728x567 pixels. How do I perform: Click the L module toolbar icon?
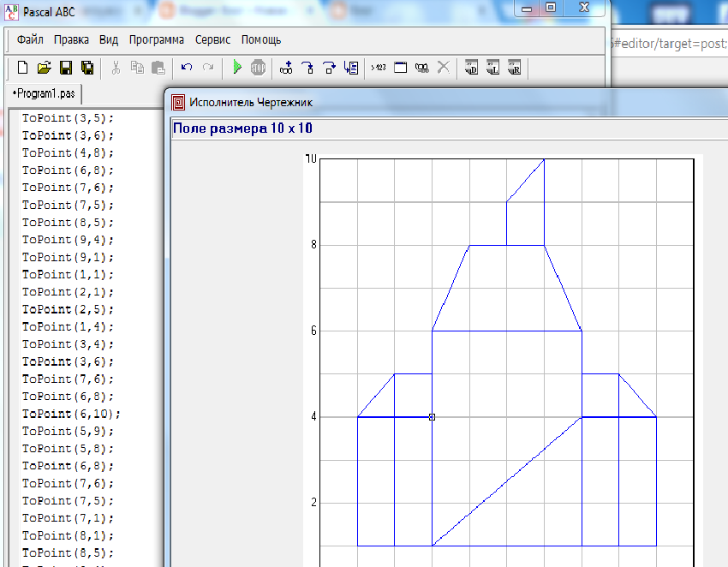click(492, 68)
